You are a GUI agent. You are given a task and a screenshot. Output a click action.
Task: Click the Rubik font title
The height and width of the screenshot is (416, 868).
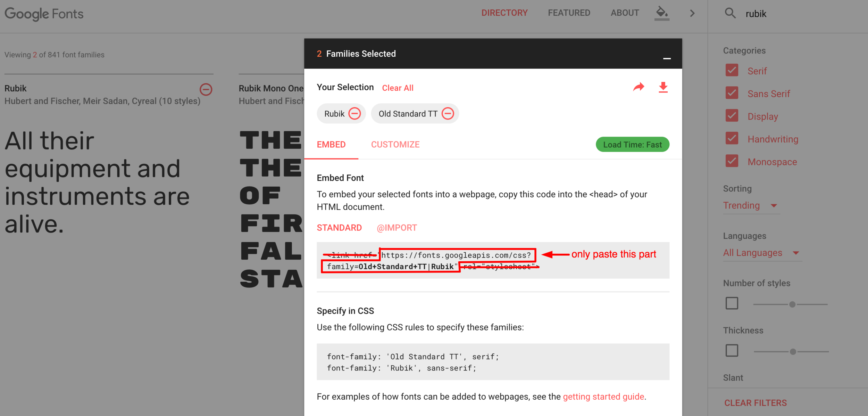16,88
